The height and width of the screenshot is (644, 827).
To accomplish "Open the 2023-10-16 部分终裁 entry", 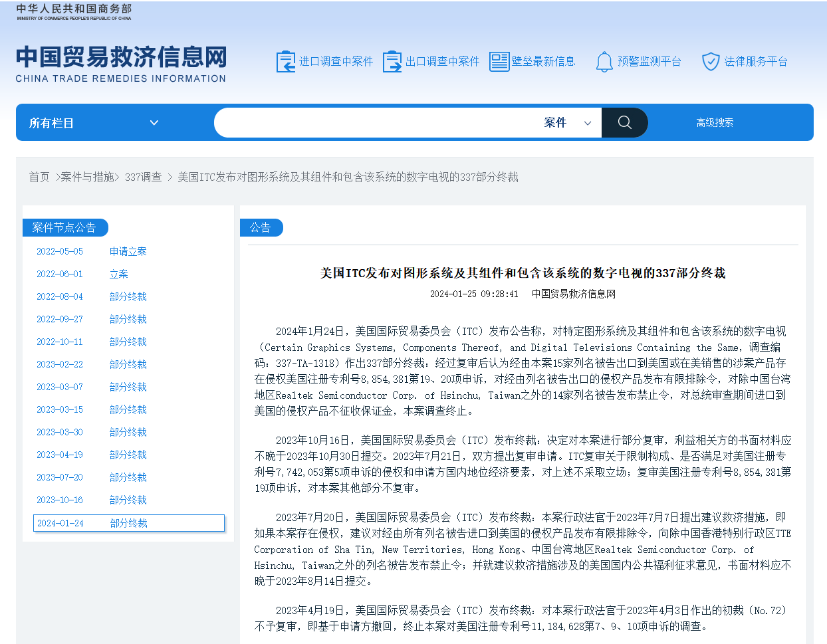I will [x=92, y=500].
